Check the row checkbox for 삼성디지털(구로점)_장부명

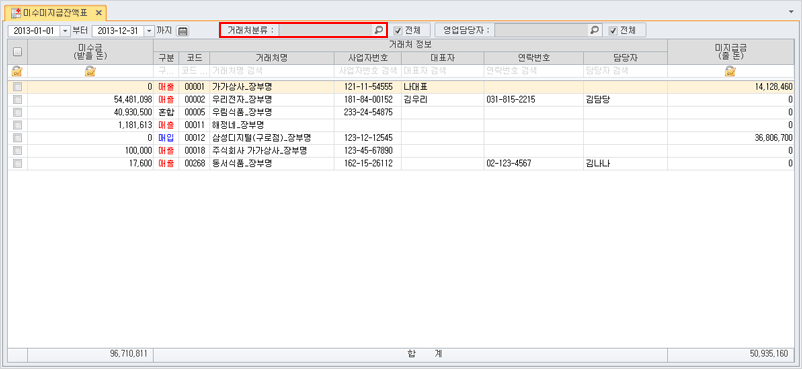[x=17, y=138]
